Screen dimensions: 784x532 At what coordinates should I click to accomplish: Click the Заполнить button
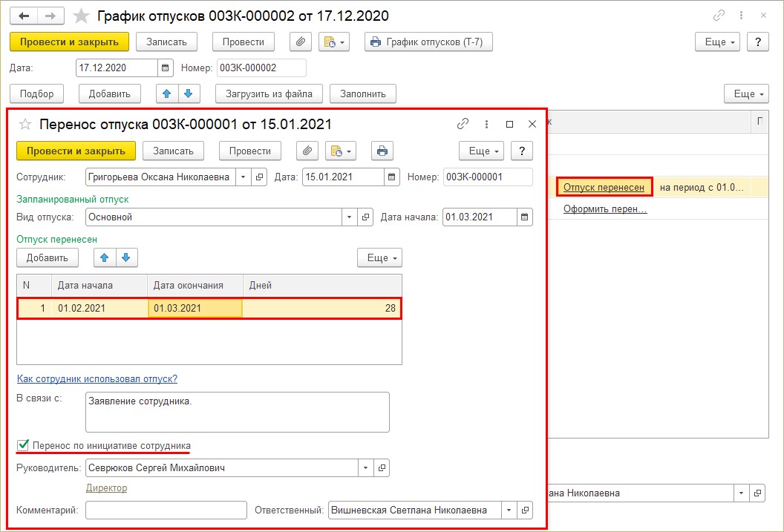point(363,94)
